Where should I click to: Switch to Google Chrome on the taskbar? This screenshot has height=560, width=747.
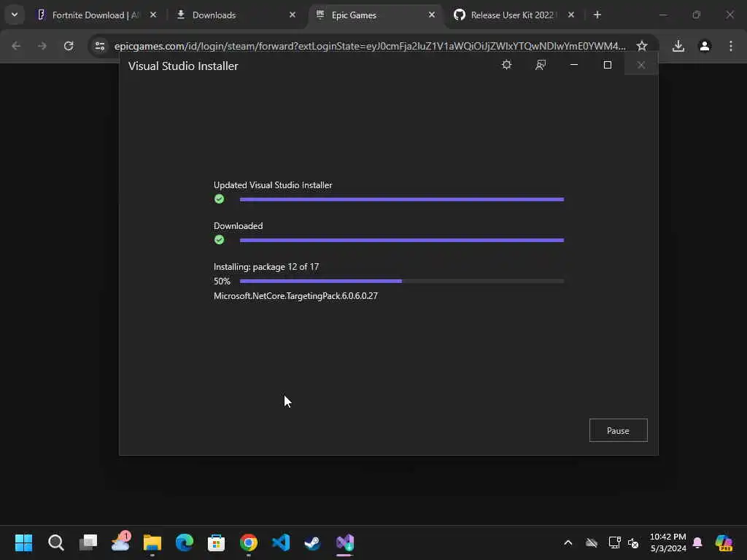coord(249,542)
